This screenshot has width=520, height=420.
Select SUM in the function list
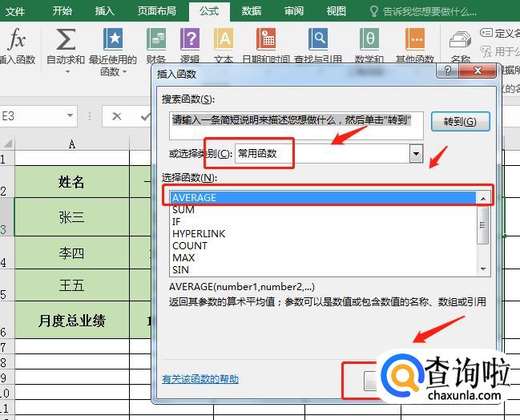[183, 210]
